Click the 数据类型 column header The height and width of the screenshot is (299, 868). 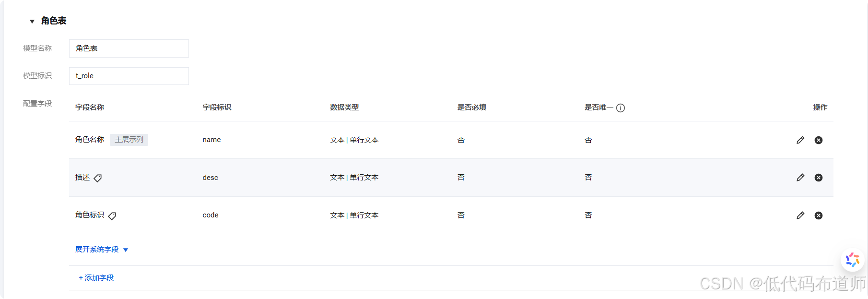344,108
